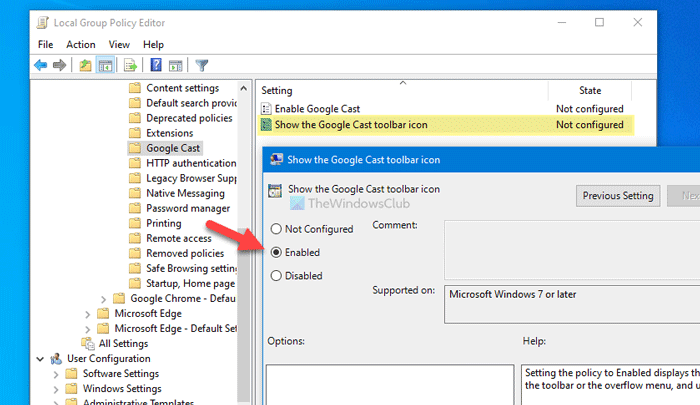Open the View menu
700x405 pixels.
(x=119, y=44)
